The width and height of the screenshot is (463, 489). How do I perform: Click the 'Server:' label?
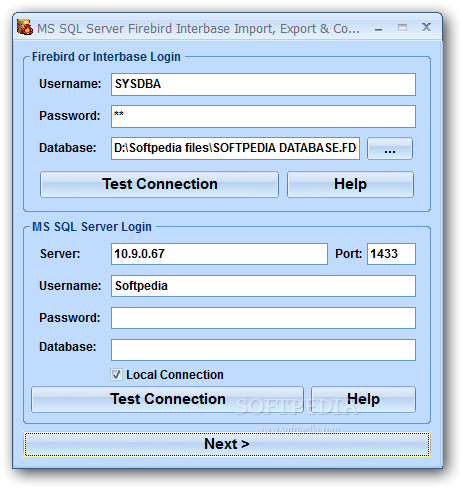click(x=60, y=254)
